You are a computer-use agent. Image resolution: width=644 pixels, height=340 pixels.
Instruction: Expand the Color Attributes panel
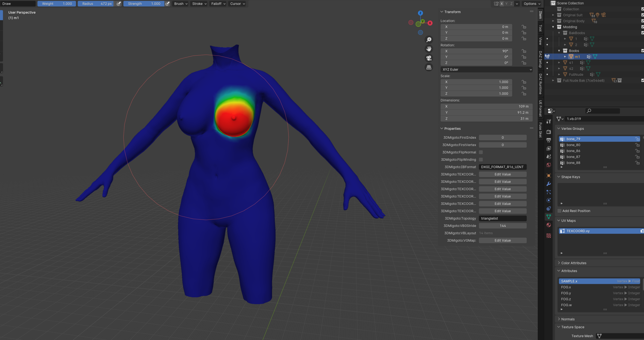(574, 263)
